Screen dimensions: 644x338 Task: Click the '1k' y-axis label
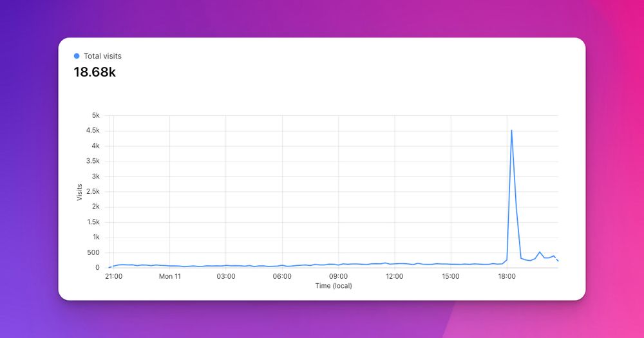point(96,237)
